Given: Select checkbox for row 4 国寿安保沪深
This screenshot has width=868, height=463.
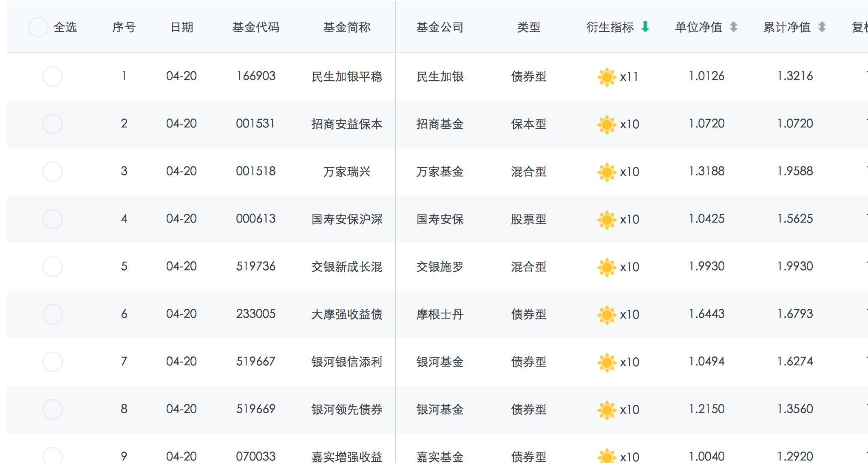Looking at the screenshot, I should pos(53,219).
